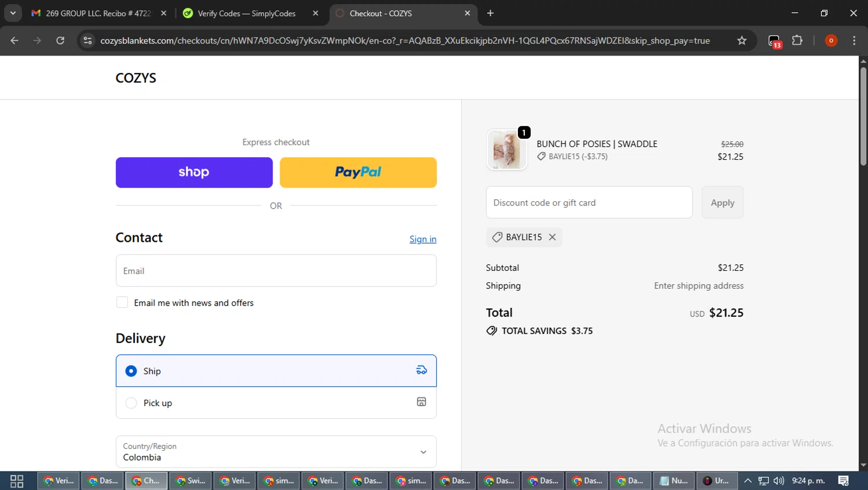Click the 'Enter shipping address' text
868x490 pixels.
click(x=699, y=286)
